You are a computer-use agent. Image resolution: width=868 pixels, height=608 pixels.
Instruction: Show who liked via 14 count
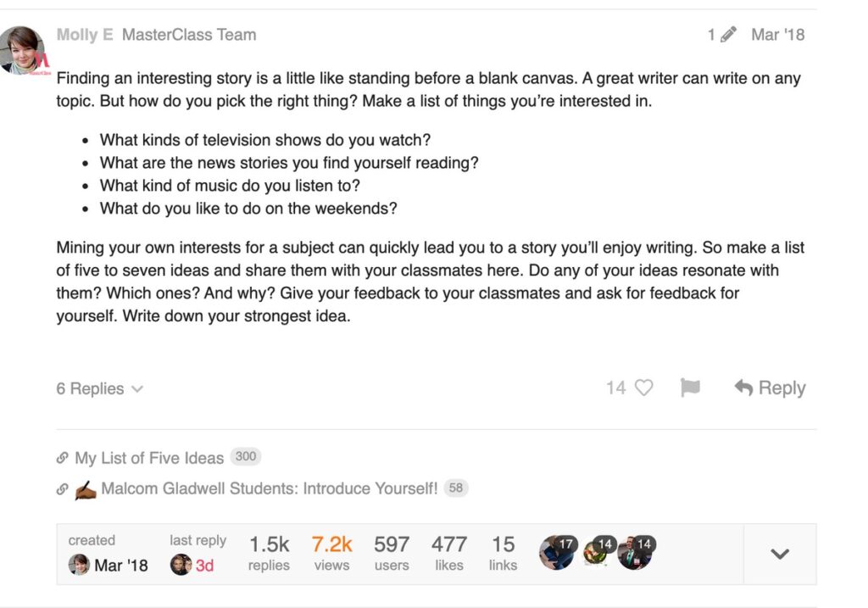[x=615, y=388]
